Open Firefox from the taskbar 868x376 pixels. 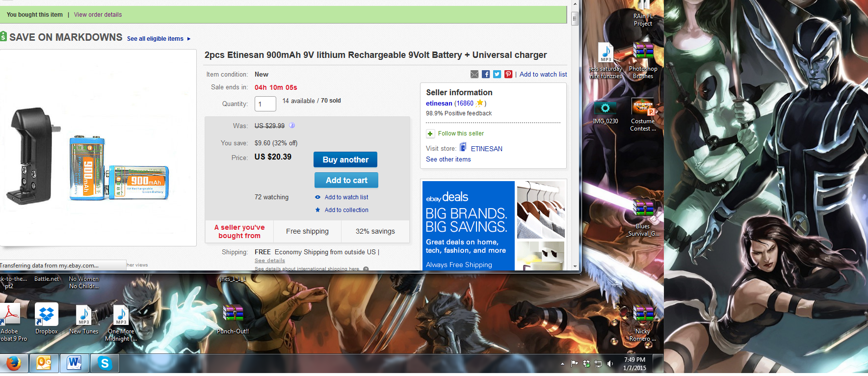point(14,363)
